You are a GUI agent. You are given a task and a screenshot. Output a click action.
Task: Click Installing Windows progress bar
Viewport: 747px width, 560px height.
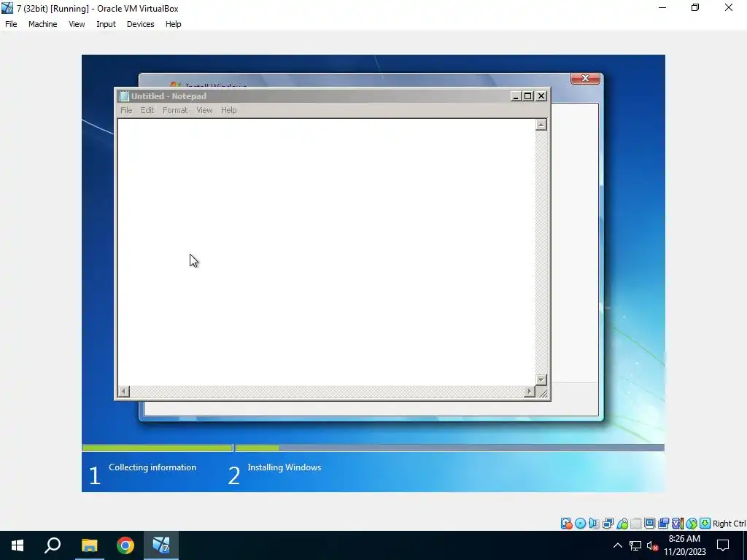point(449,448)
